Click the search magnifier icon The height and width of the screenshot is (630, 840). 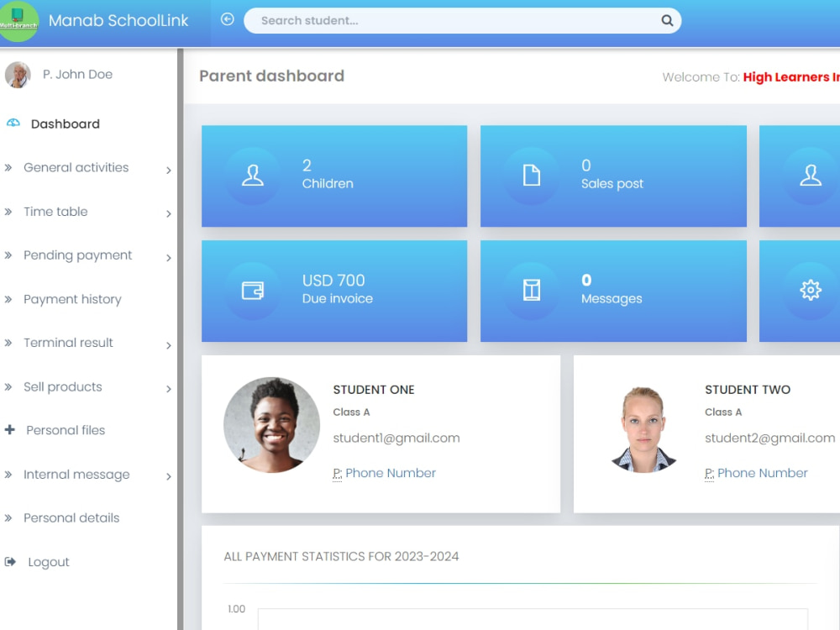(667, 20)
